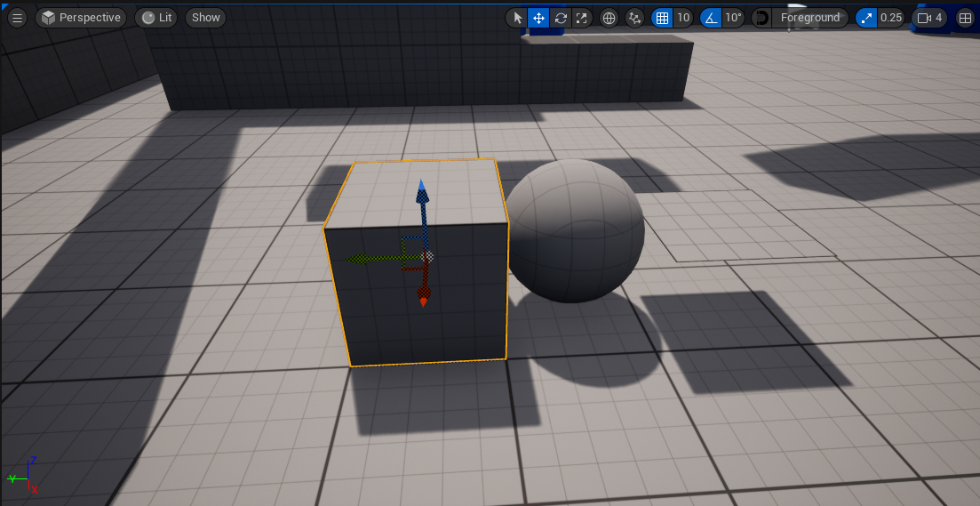Open camera speed 4 settings

[929, 18]
